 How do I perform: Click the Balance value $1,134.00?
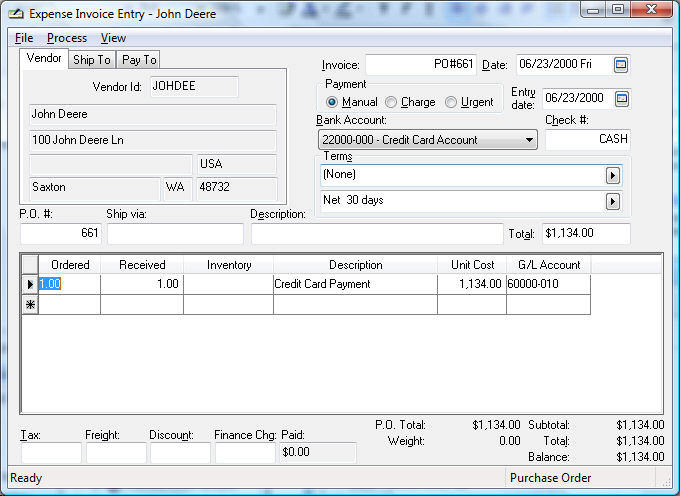click(640, 457)
